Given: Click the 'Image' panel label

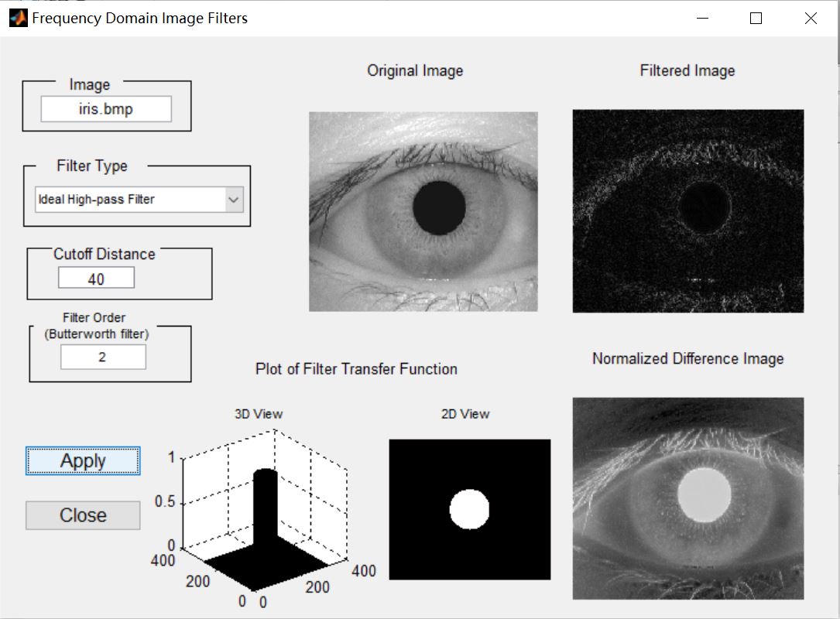Looking at the screenshot, I should (x=90, y=84).
